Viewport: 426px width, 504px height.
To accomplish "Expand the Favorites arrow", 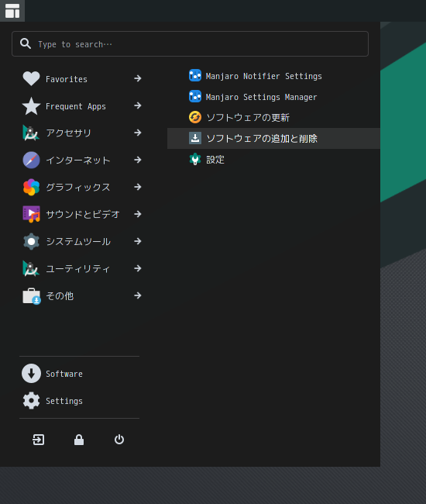I will coord(138,78).
